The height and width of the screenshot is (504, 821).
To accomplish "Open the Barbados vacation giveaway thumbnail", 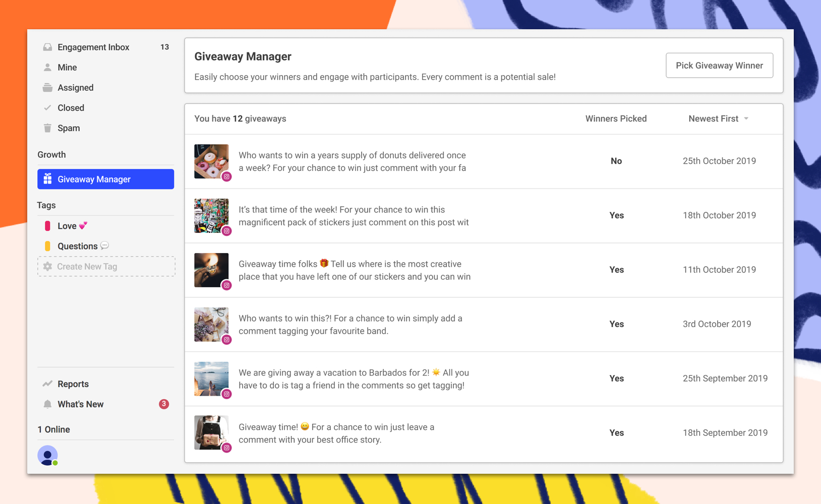I will point(211,379).
